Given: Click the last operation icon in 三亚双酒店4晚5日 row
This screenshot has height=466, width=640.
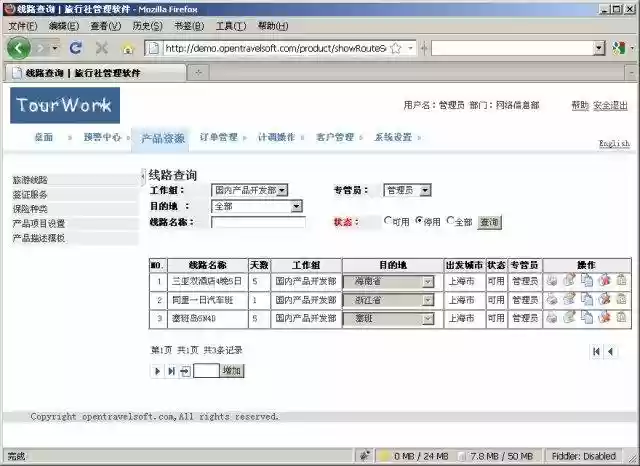Looking at the screenshot, I should point(621,280).
